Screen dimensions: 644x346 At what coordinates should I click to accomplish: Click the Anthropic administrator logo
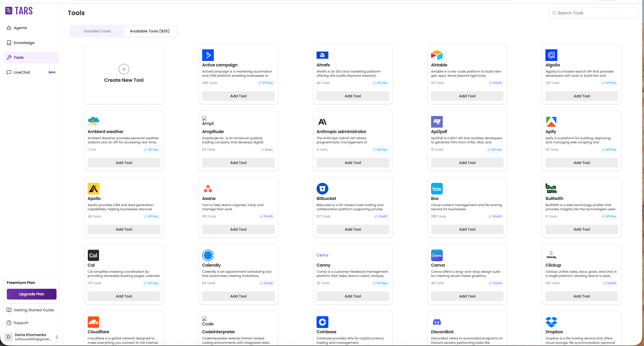(x=322, y=122)
